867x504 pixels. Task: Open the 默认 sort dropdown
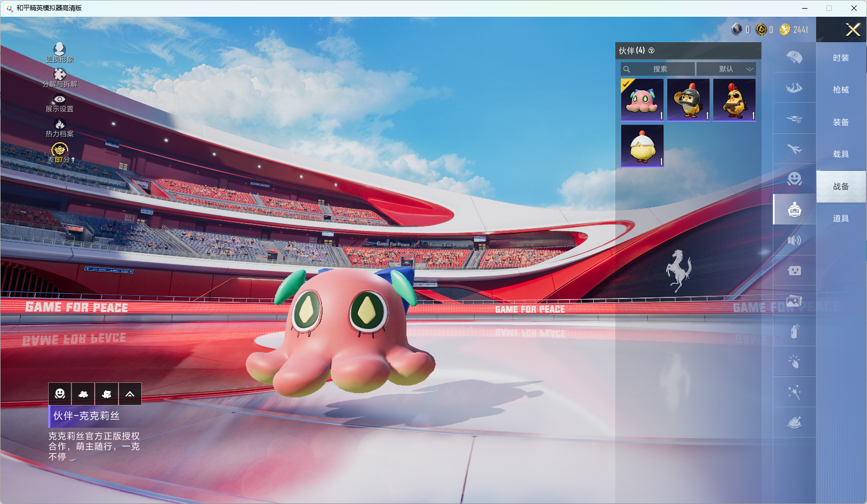click(726, 69)
